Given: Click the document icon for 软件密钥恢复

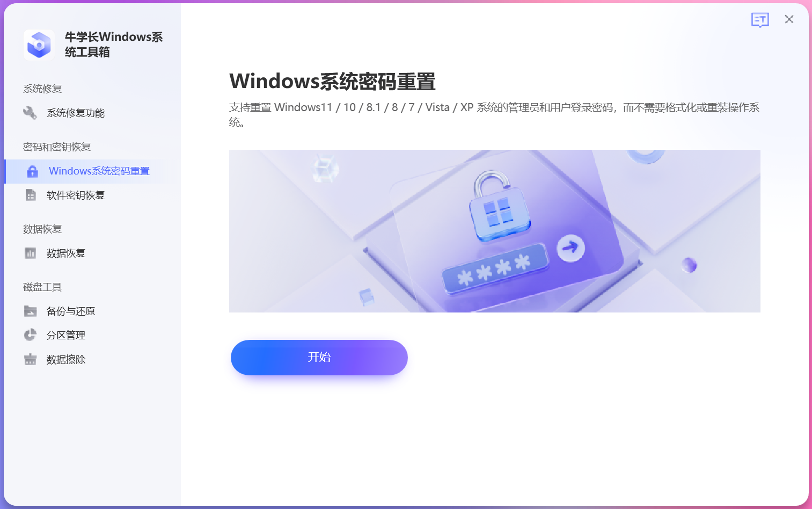Looking at the screenshot, I should coord(31,195).
